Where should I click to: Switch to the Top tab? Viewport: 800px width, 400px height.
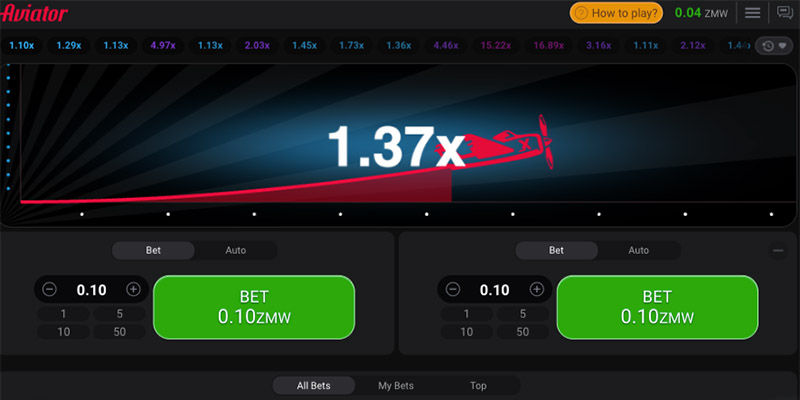(x=478, y=385)
